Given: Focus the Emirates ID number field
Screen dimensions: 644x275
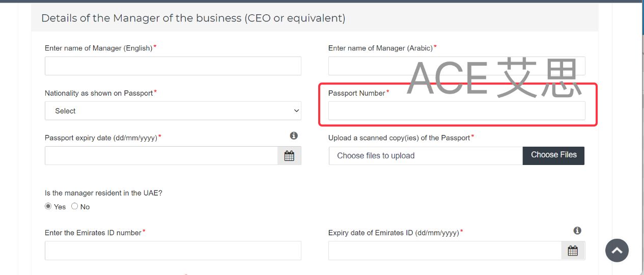Looking at the screenshot, I should [x=173, y=251].
